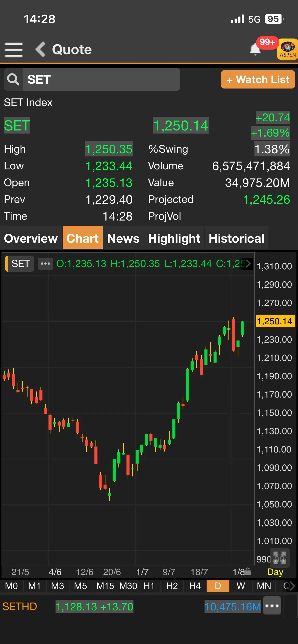The width and height of the screenshot is (298, 644).
Task: Tap the SET symbol search field
Action: (101, 79)
